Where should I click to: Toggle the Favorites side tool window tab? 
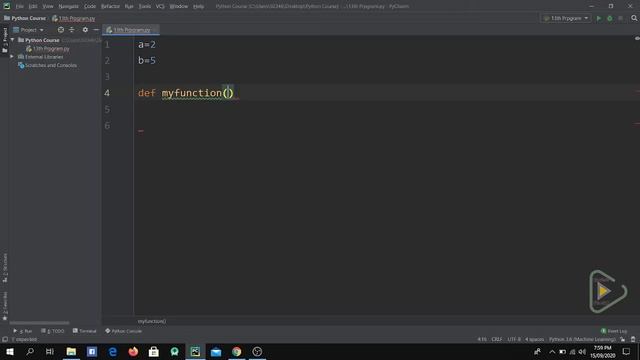[5, 305]
